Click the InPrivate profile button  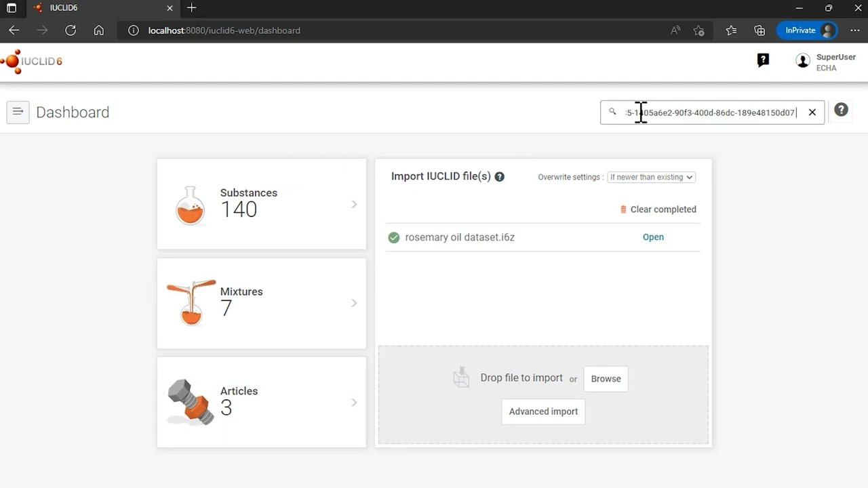[x=808, y=30]
